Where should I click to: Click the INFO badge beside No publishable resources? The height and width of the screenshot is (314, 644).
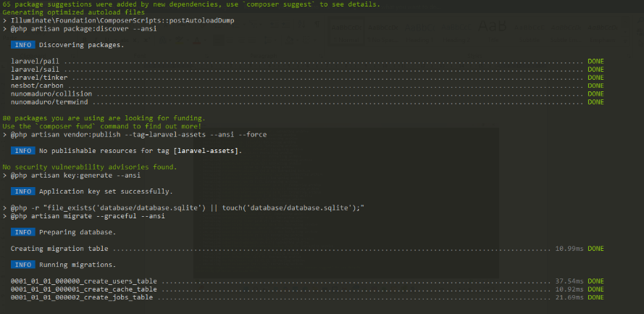click(22, 151)
